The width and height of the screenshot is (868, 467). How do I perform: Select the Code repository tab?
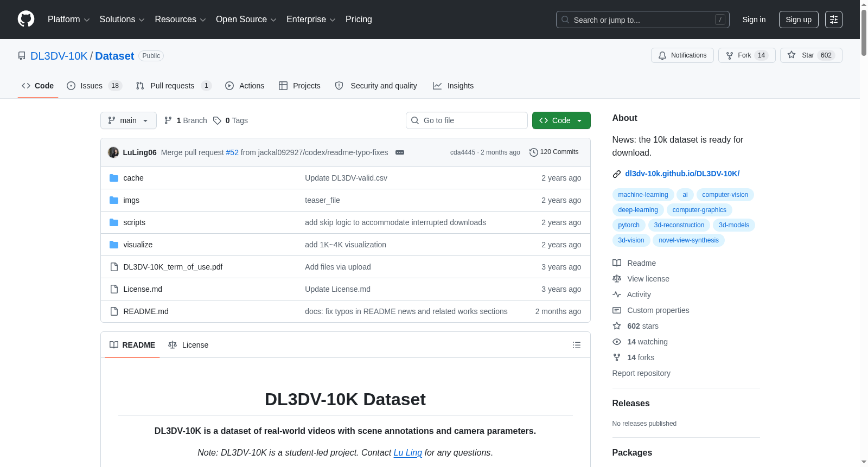click(x=38, y=86)
